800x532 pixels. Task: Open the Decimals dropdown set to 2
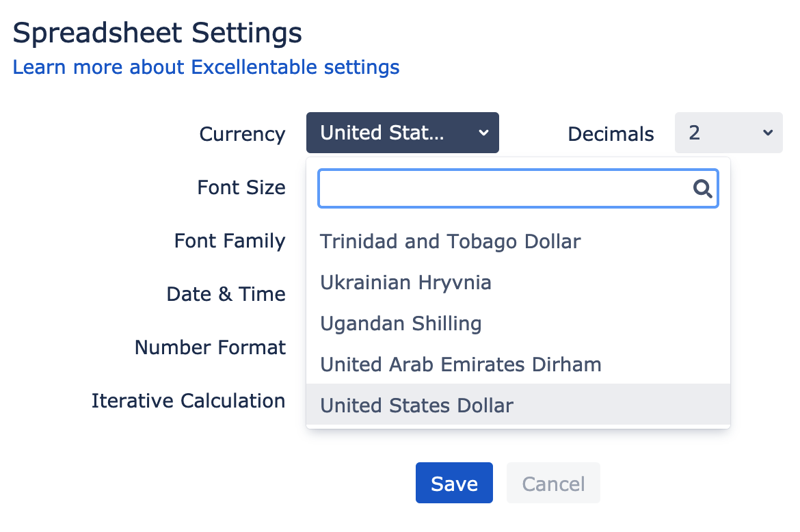tap(729, 133)
